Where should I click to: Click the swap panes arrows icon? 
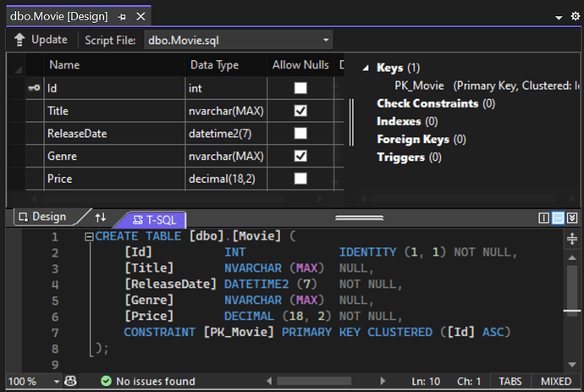(100, 218)
